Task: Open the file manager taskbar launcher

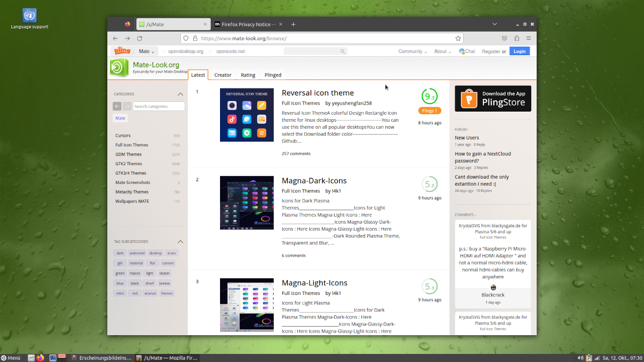Action: coord(31,358)
